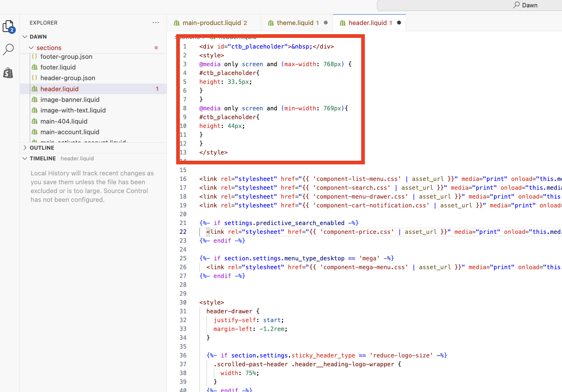Open the Shopify extension icon in sidebar
The width and height of the screenshot is (562, 392).
point(8,73)
